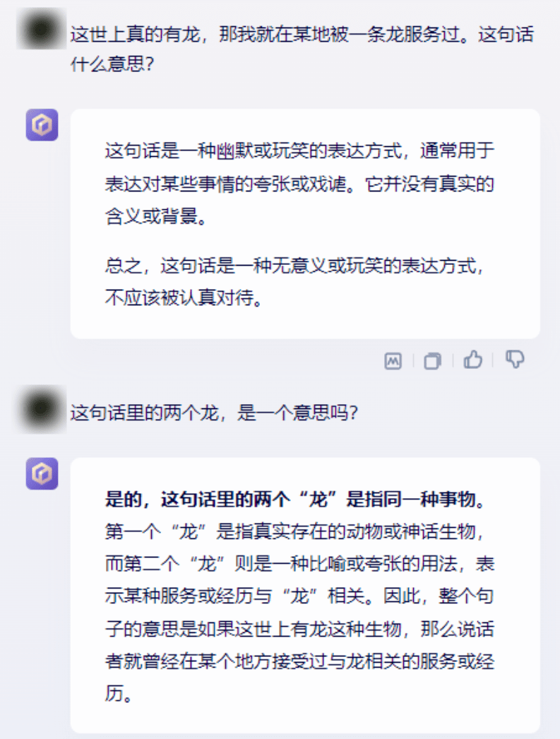Click line starting 者就曾经在某个地方接受过
This screenshot has height=739, width=560.
pyautogui.click(x=299, y=661)
